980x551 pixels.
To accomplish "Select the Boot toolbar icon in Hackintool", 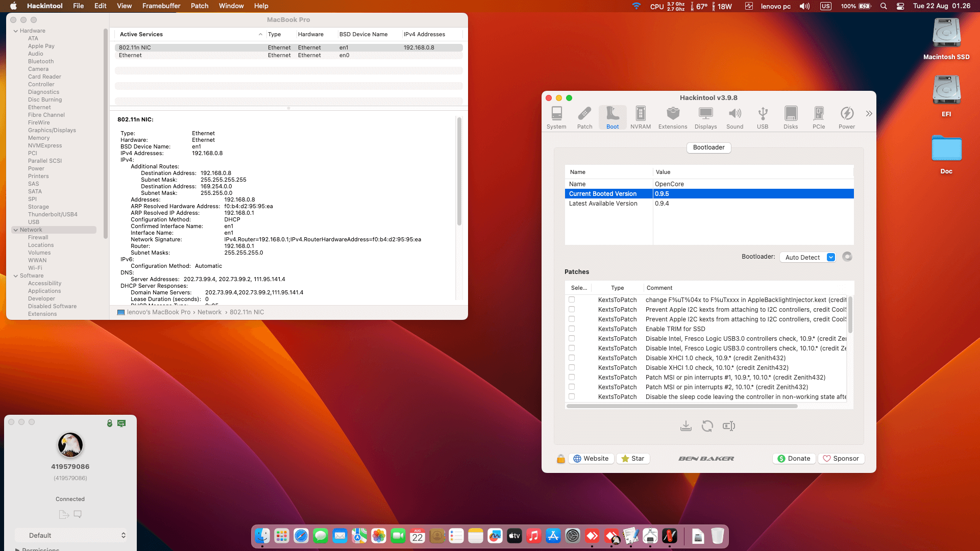I will pyautogui.click(x=612, y=118).
